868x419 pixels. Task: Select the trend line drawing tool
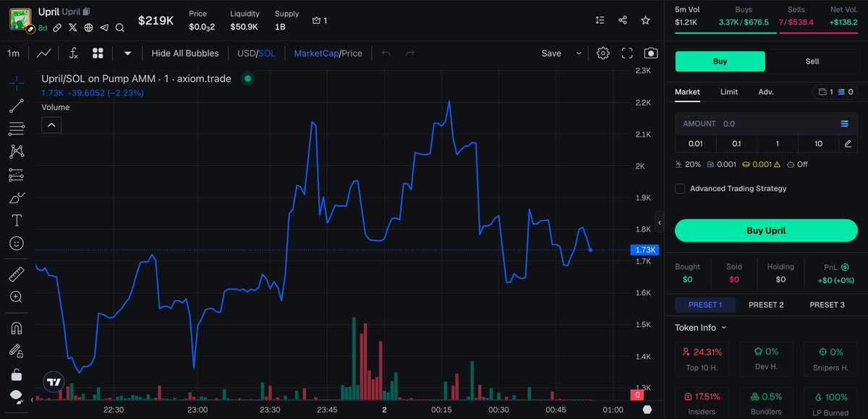point(17,106)
